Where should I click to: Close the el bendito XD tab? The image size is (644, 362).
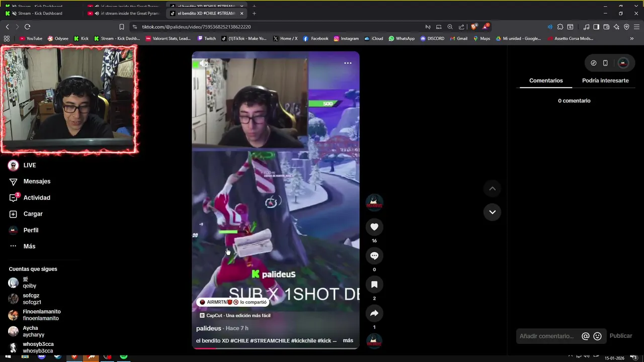point(242,13)
